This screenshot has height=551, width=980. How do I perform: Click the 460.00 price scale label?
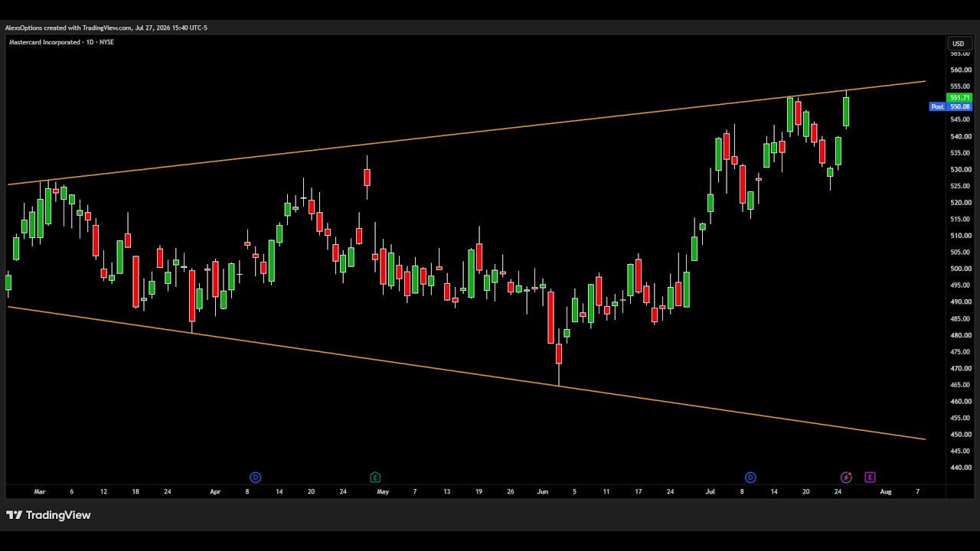(x=960, y=402)
